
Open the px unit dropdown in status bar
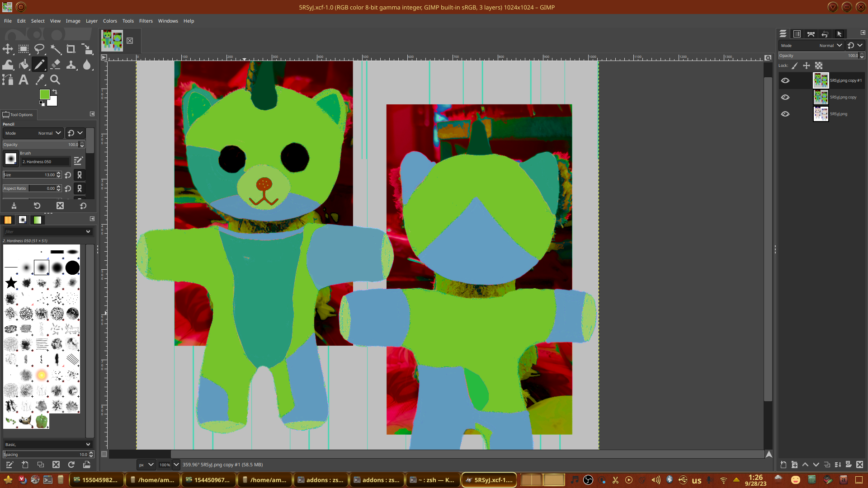[x=146, y=465]
